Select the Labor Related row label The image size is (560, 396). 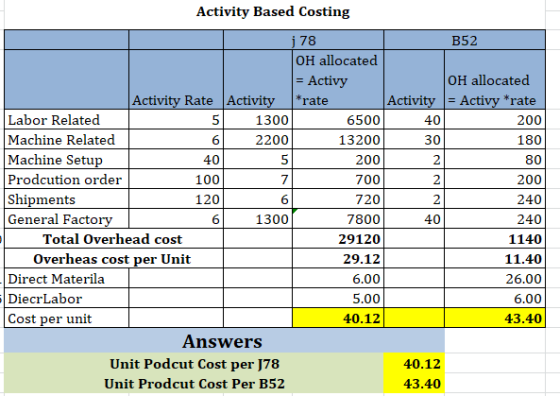tap(66, 120)
